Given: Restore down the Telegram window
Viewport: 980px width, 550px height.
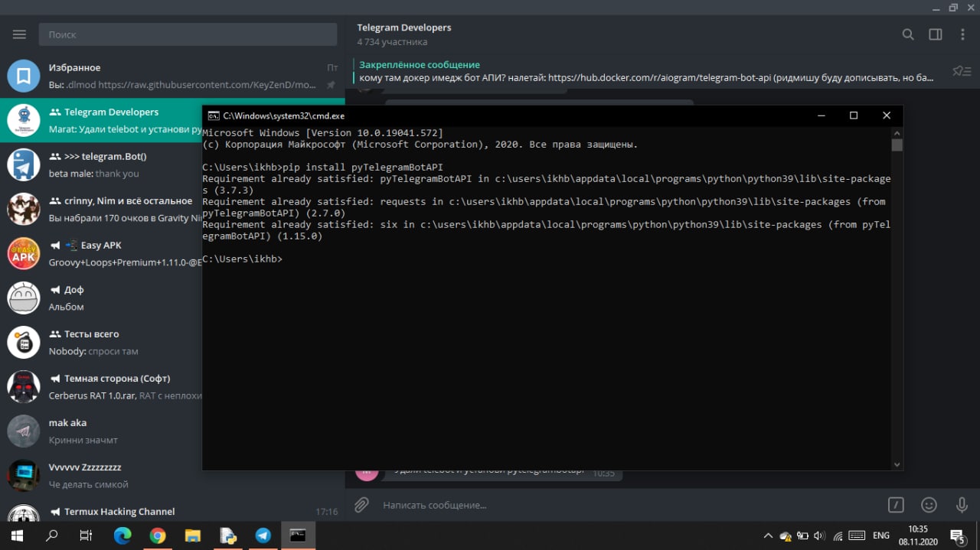Looking at the screenshot, I should pyautogui.click(x=953, y=8).
